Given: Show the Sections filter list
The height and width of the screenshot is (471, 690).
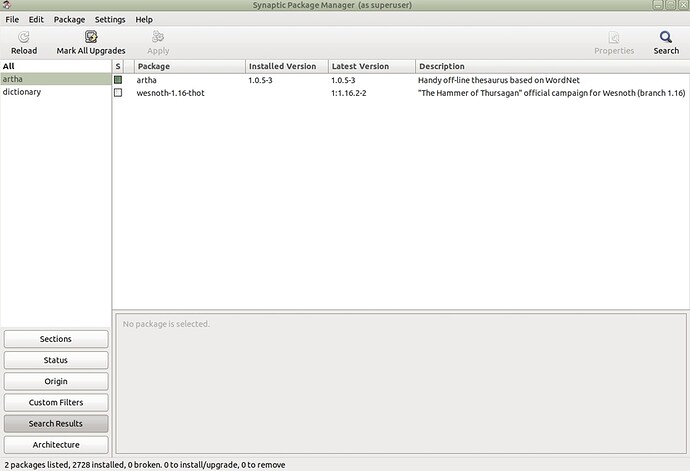Looking at the screenshot, I should [56, 339].
